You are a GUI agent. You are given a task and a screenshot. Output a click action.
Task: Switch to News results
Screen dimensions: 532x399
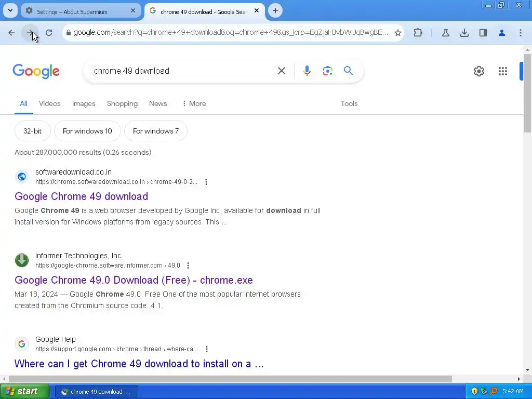click(x=158, y=103)
